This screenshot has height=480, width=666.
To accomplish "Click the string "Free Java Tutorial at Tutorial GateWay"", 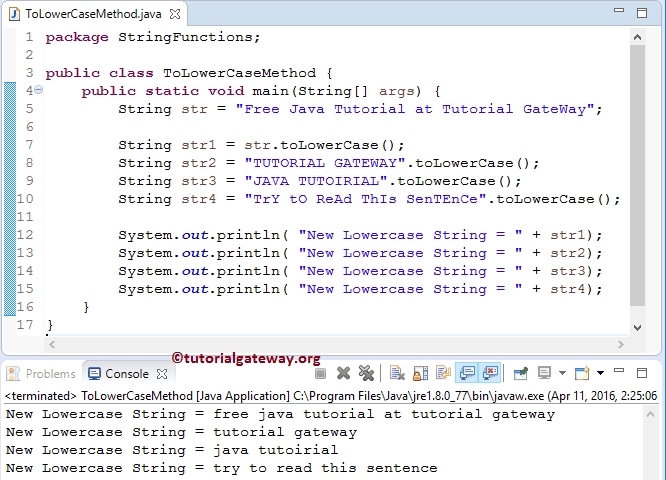I will (415, 109).
